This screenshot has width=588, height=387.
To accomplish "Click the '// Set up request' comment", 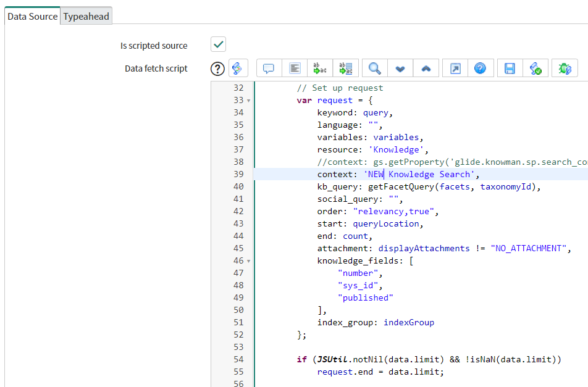I will pos(340,88).
